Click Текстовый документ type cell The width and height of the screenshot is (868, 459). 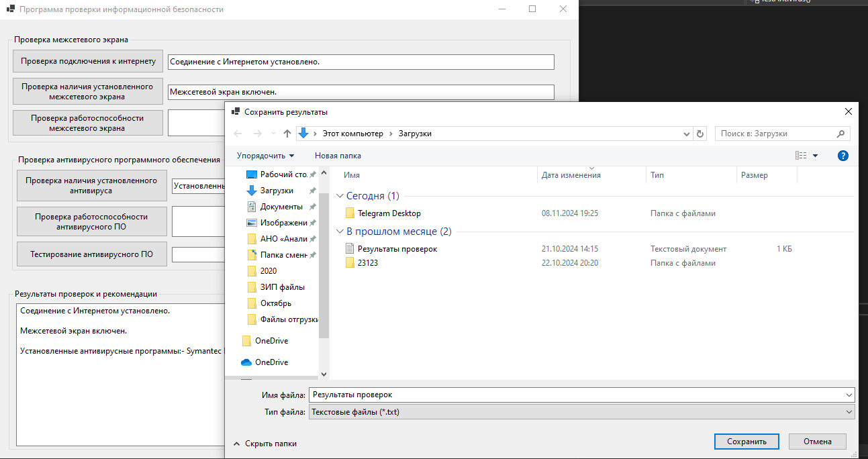click(688, 249)
